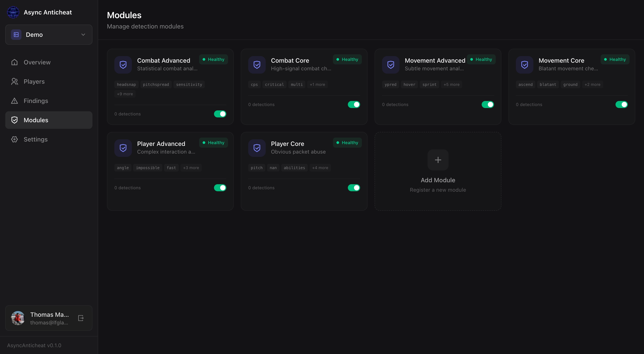Show the +5 more tags in Movement Advanced
Image resolution: width=644 pixels, height=354 pixels.
pyautogui.click(x=451, y=85)
